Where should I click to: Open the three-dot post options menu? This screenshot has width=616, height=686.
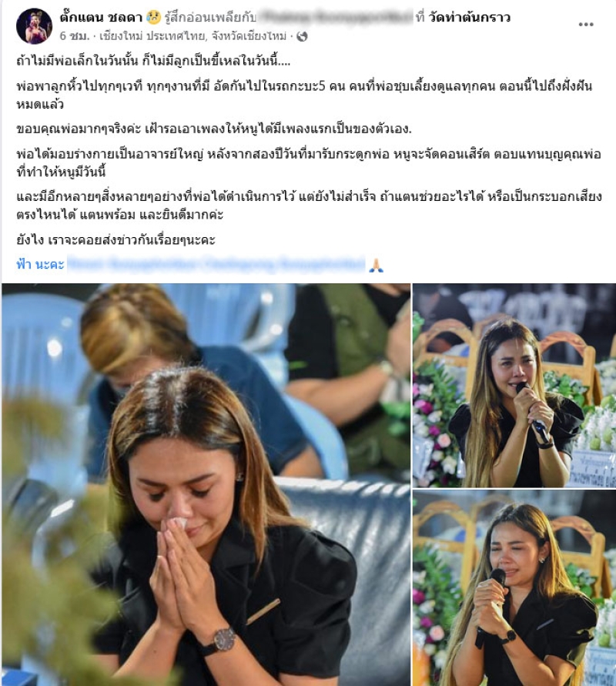(585, 24)
